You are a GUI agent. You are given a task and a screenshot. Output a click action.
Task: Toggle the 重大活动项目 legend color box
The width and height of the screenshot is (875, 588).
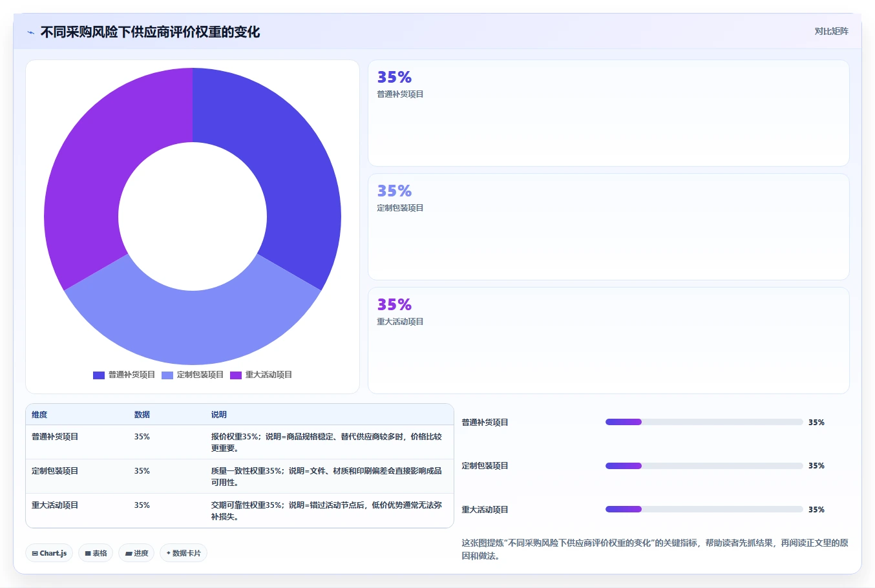pyautogui.click(x=236, y=375)
